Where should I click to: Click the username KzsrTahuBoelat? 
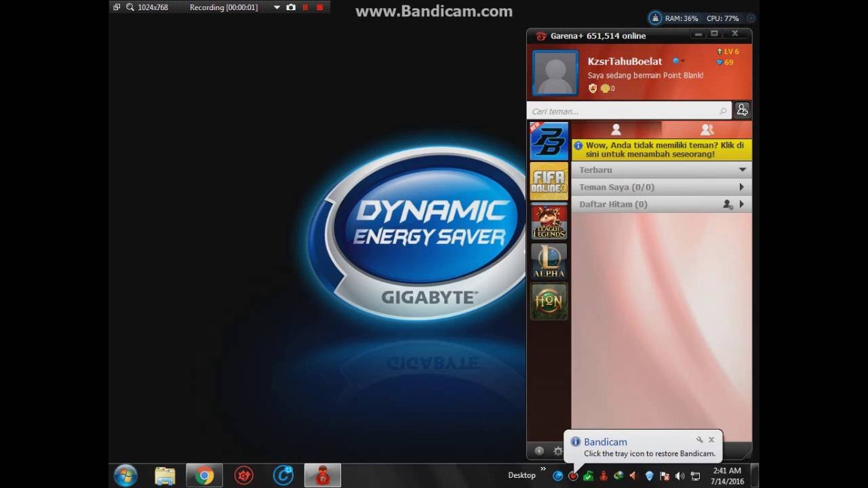click(625, 61)
